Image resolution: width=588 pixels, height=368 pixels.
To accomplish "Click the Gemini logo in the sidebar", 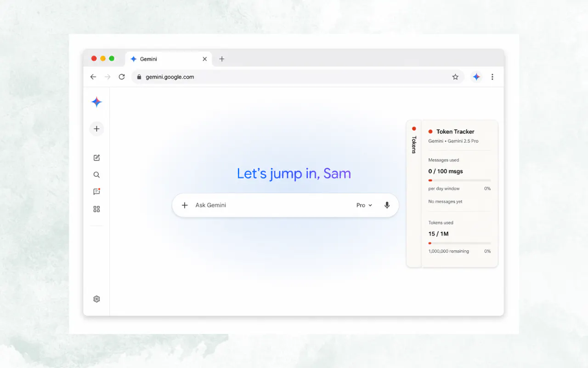I will click(x=96, y=102).
